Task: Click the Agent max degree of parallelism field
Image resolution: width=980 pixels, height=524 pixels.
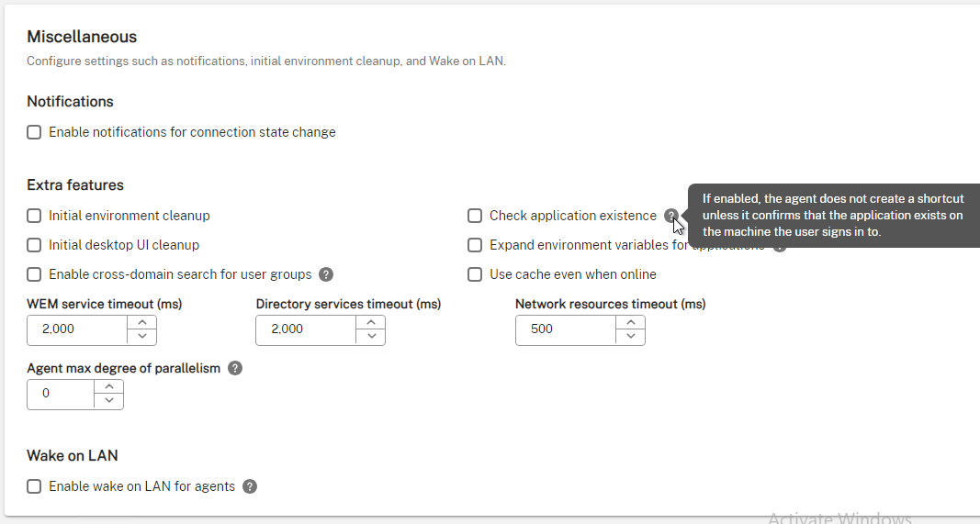Action: (x=61, y=394)
